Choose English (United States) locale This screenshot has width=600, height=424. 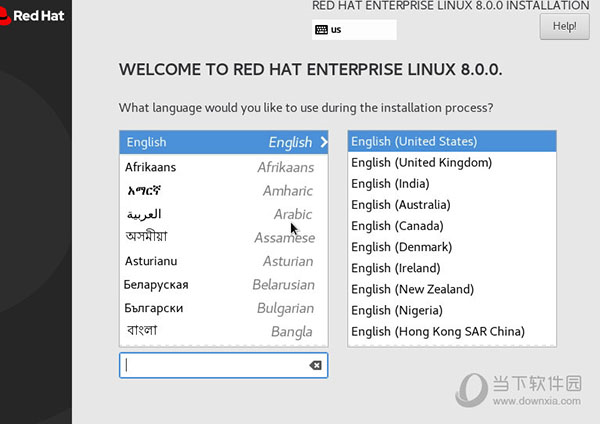click(452, 141)
